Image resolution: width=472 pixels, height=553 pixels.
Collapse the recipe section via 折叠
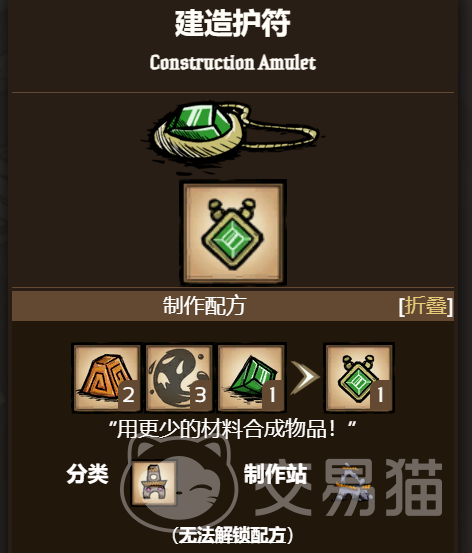click(x=425, y=306)
